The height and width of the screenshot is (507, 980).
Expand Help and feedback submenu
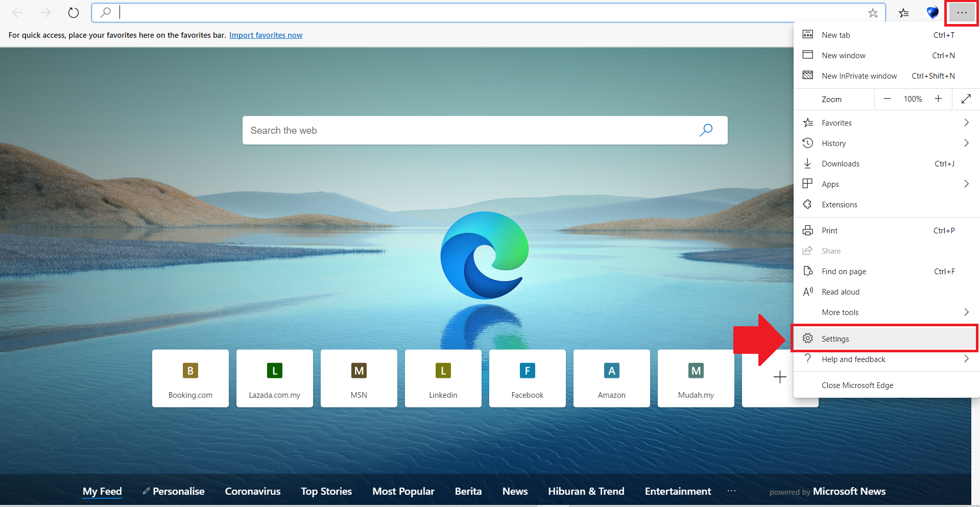tap(966, 359)
